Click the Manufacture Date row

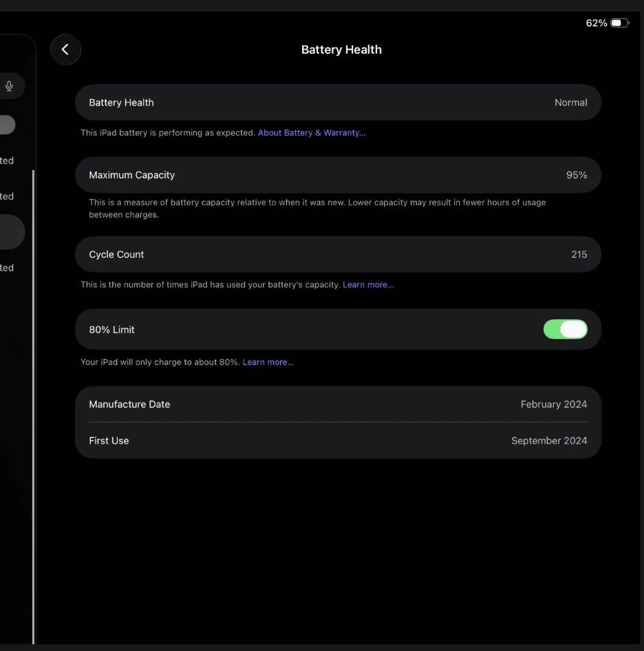pyautogui.click(x=338, y=404)
